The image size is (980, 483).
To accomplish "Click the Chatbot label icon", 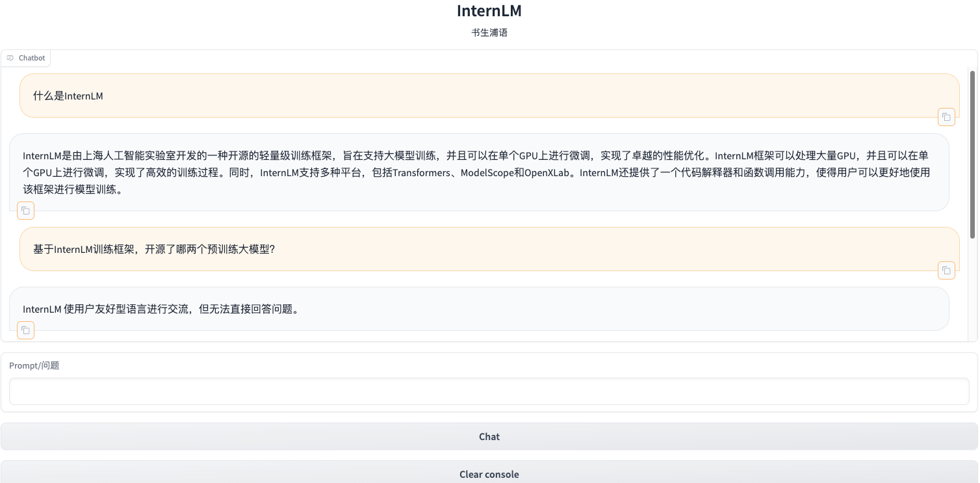I will (x=10, y=58).
